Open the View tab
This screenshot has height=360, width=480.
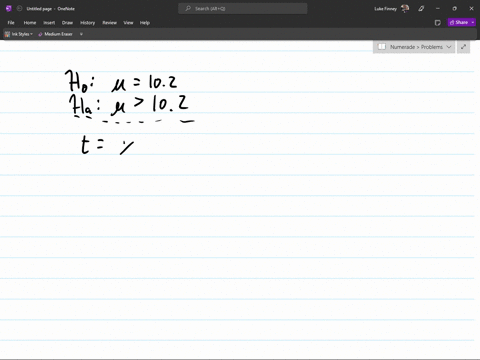tap(128, 23)
